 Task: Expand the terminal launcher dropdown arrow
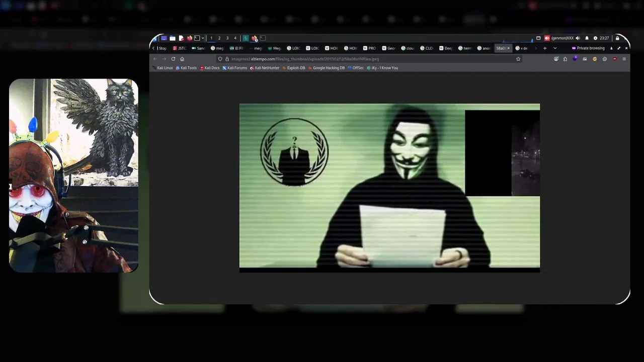tap(203, 38)
